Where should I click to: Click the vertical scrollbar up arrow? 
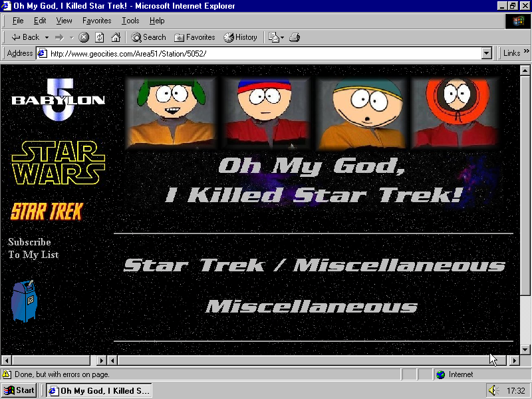525,70
